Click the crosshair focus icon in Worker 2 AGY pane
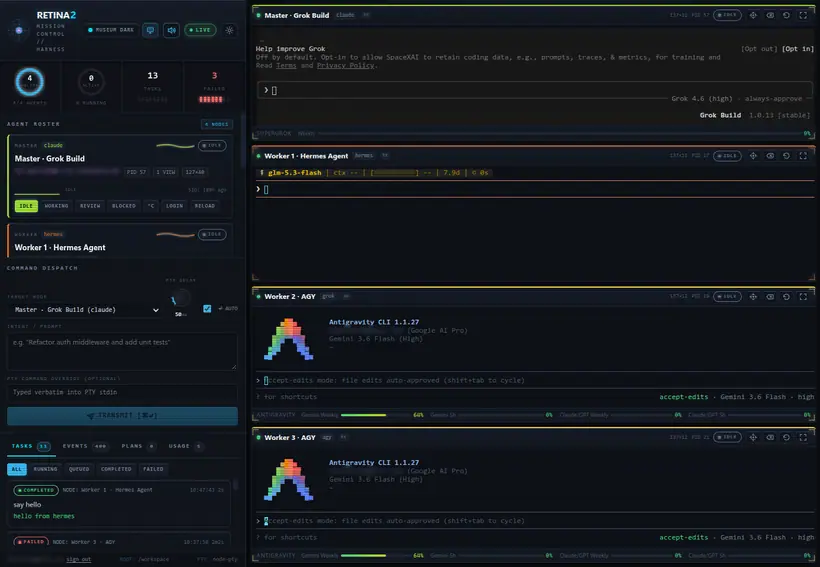This screenshot has height=567, width=820. click(753, 297)
